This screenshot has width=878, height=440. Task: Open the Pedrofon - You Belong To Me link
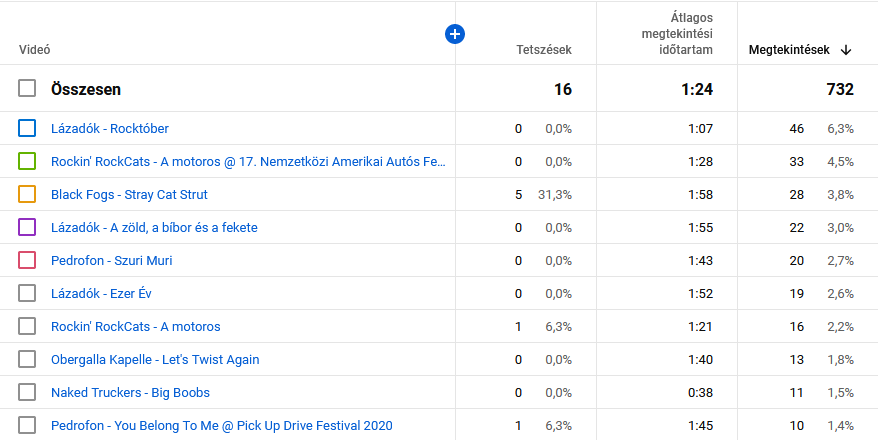pyautogui.click(x=221, y=425)
